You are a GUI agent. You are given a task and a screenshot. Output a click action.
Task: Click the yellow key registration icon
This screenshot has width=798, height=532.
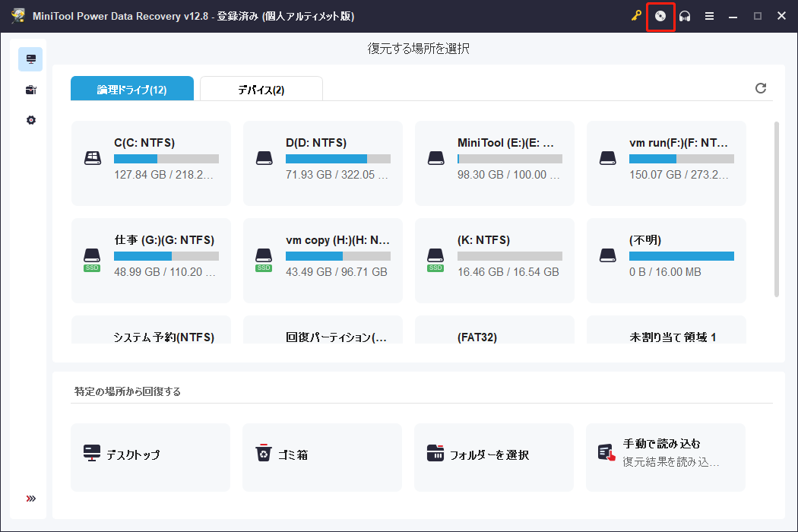tap(636, 16)
